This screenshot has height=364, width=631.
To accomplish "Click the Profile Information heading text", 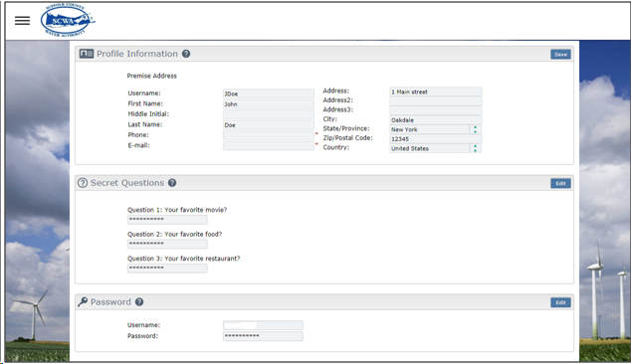I will 136,54.
